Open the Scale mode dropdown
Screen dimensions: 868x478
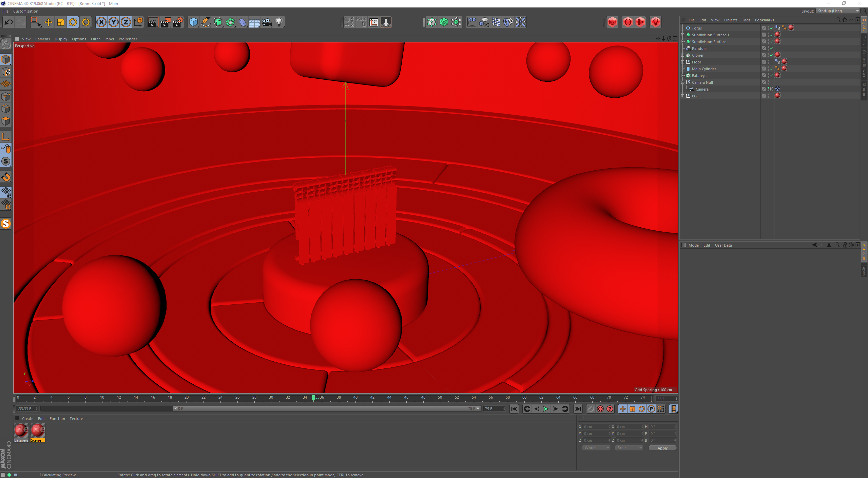(x=629, y=448)
